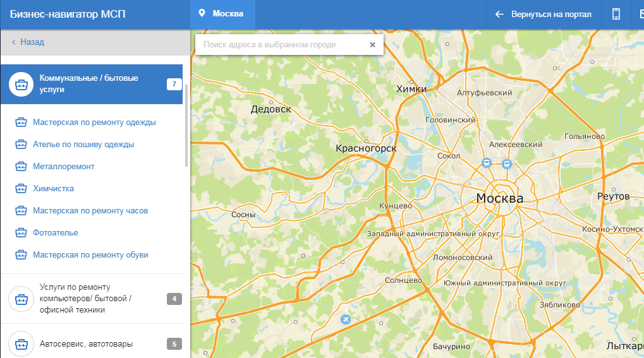Click the Сокол label on the map
Image resolution: width=644 pixels, height=358 pixels.
point(449,156)
